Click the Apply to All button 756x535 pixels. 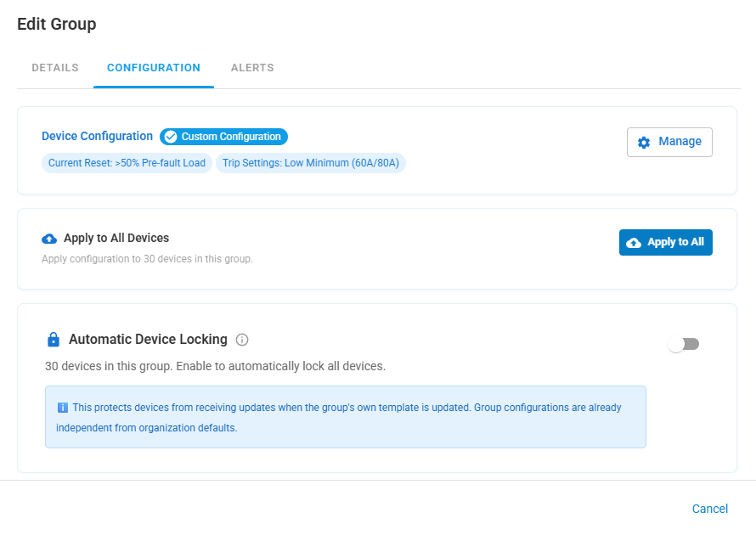(x=665, y=242)
